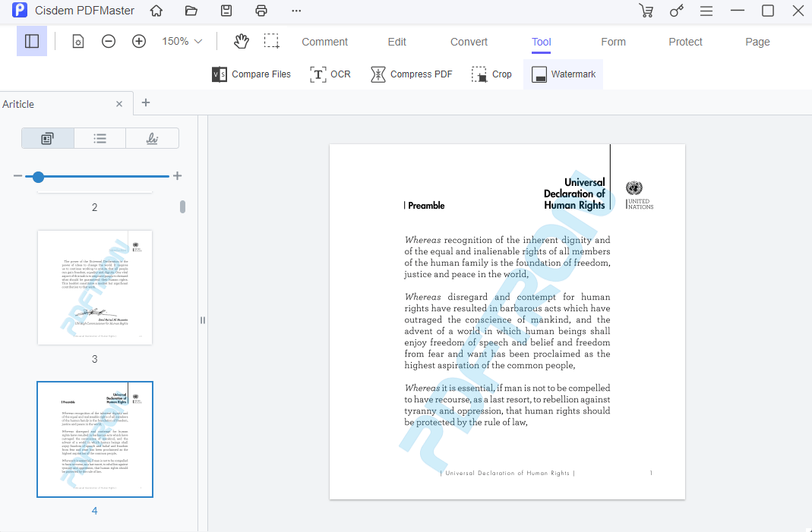Open a file with the folder icon
812x532 pixels.
[191, 11]
